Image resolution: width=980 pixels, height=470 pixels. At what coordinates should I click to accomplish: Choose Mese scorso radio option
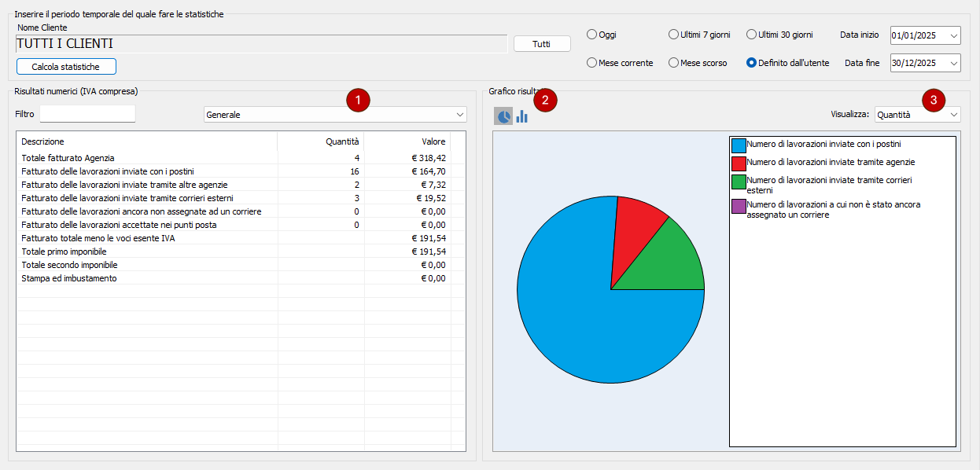click(673, 63)
